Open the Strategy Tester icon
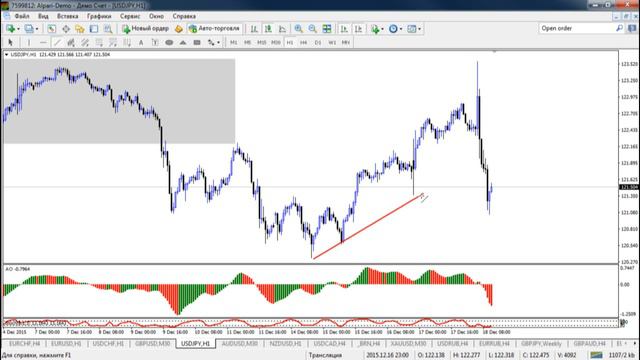The height and width of the screenshot is (360, 640). tap(108, 29)
